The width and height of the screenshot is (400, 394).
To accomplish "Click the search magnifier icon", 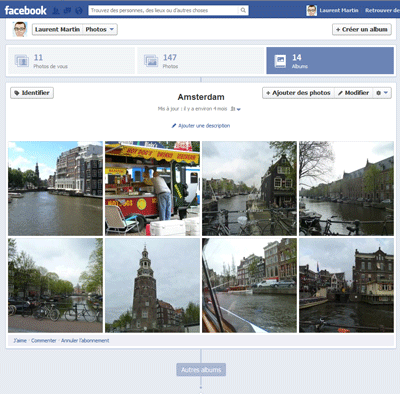I will (243, 10).
